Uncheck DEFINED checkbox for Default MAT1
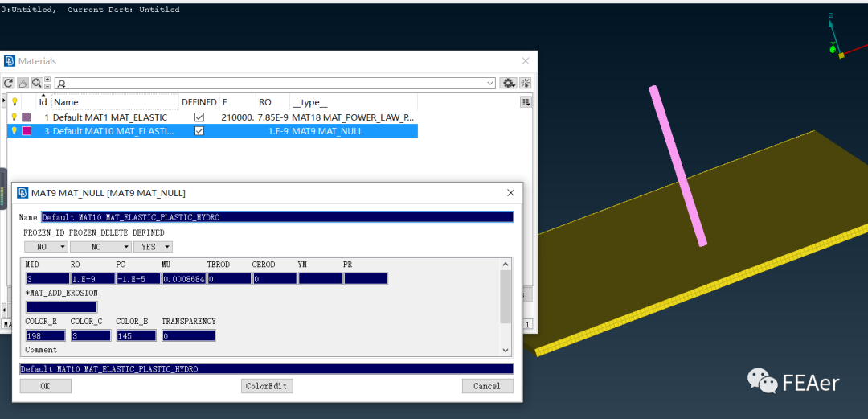Viewport: 868px width, 419px height. pos(199,117)
